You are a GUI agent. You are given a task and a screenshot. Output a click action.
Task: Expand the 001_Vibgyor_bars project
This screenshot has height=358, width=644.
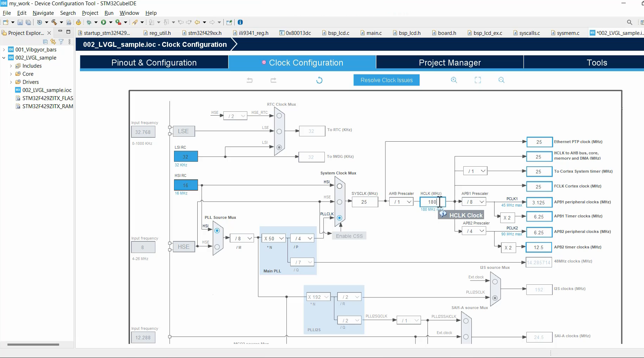click(x=4, y=50)
